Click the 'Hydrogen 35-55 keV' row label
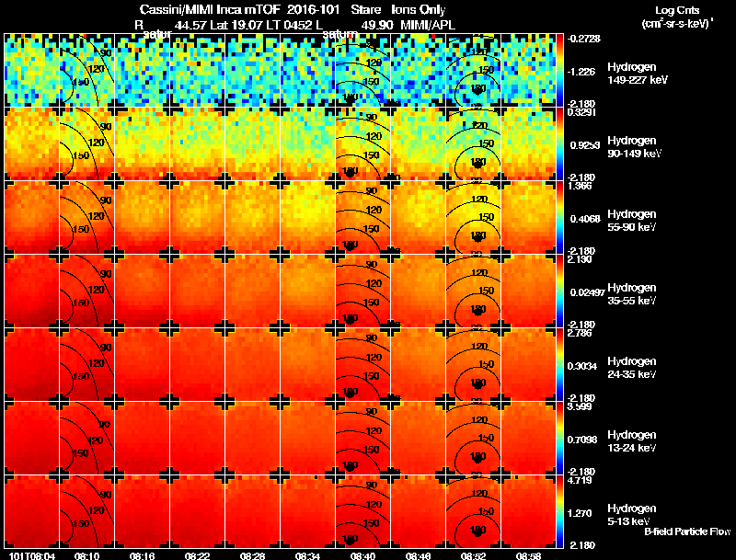The width and height of the screenshot is (736, 560). coord(632,294)
